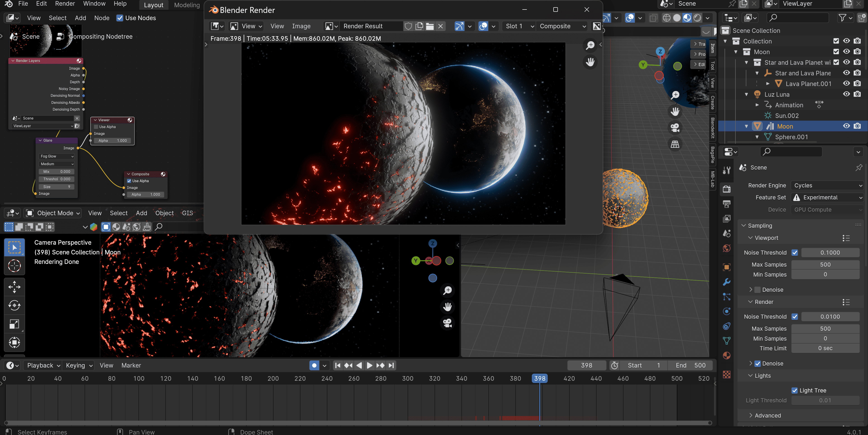Click play animation button in timeline
Screen dimensions: 868x435
[369, 365]
